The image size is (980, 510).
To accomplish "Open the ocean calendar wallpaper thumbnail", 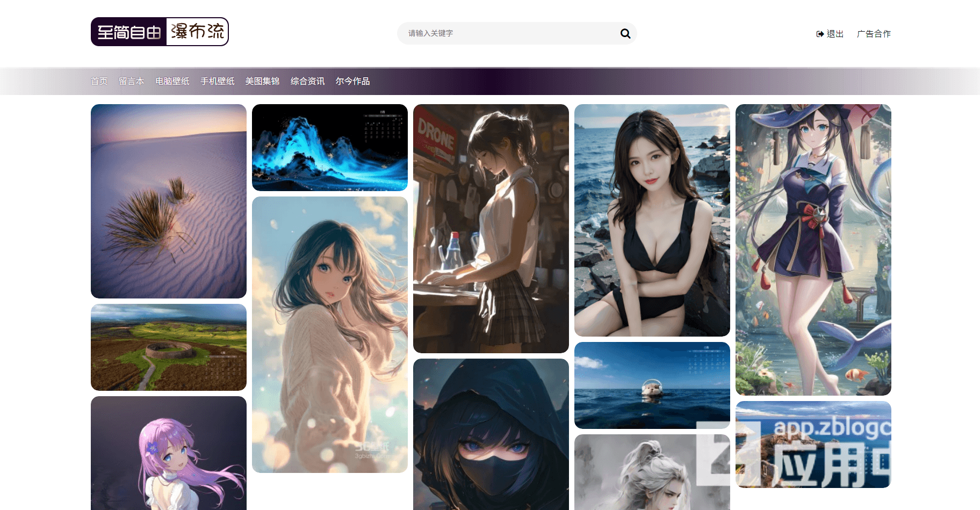I will click(652, 385).
